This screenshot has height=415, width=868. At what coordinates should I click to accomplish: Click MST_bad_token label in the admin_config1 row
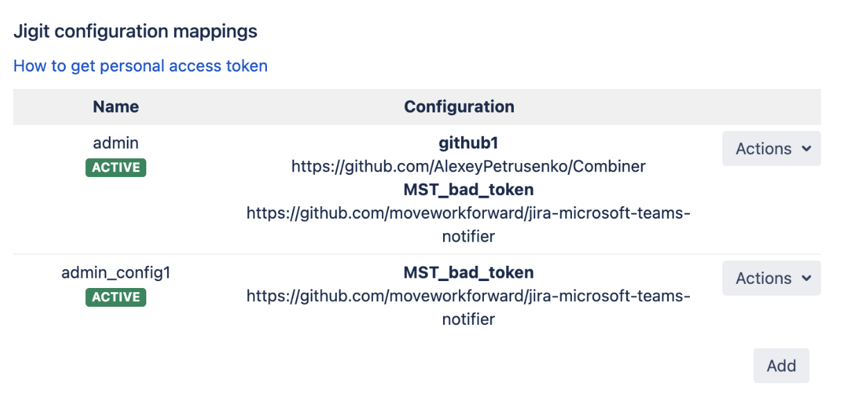pyautogui.click(x=469, y=273)
